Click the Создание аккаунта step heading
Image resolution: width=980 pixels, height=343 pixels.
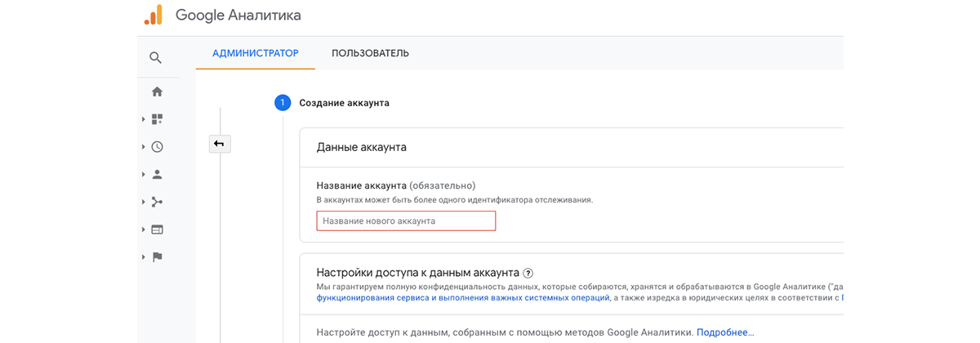[x=345, y=103]
